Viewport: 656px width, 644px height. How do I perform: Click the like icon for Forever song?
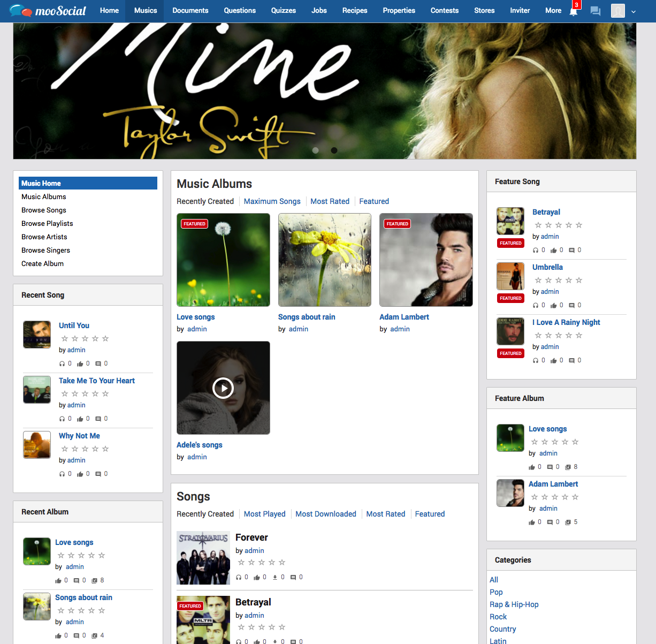(257, 578)
